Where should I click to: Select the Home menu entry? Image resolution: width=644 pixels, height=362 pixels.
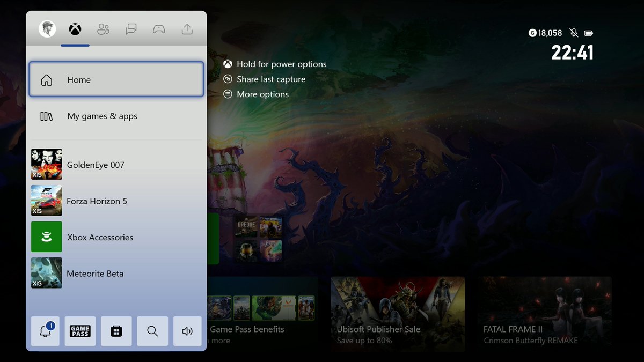[116, 79]
